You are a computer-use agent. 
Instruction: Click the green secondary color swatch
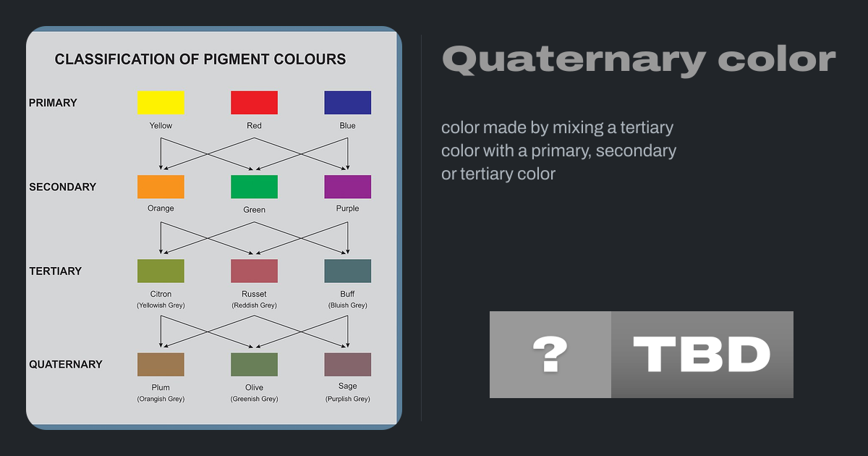(x=254, y=187)
